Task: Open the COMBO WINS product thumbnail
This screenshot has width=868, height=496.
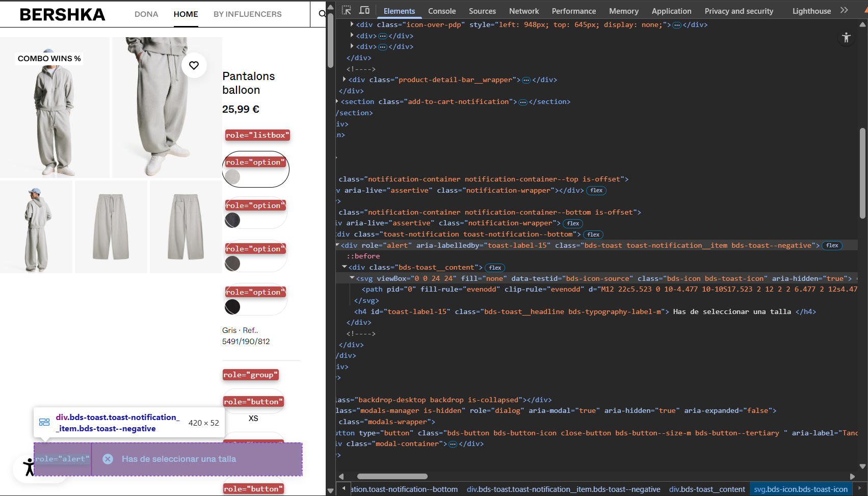Action: point(55,108)
